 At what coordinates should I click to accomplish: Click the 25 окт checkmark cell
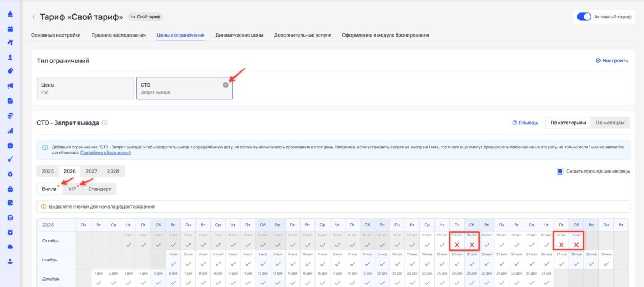pyautogui.click(x=487, y=240)
